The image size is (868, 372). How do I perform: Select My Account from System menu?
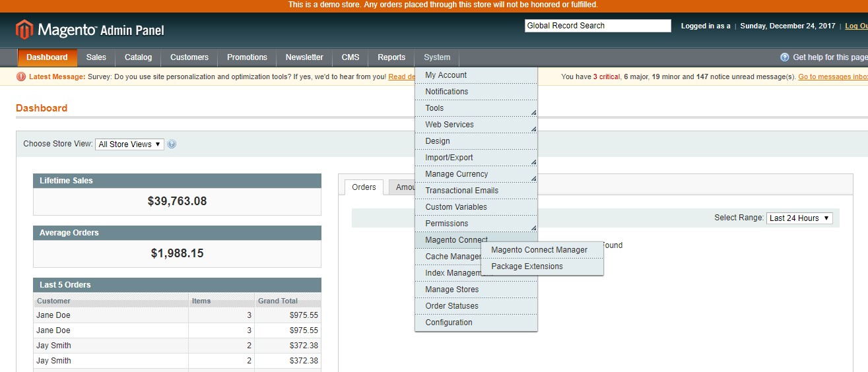[x=476, y=75]
